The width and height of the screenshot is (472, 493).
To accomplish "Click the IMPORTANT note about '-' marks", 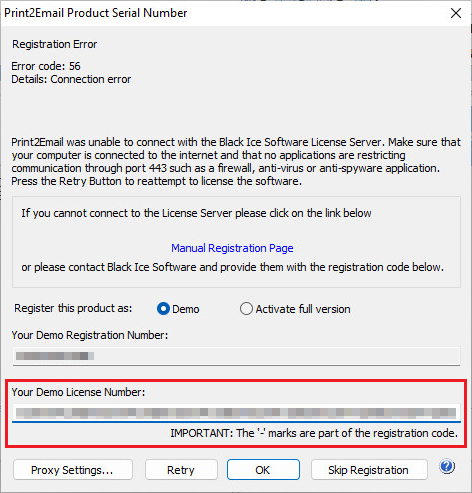I will (314, 433).
